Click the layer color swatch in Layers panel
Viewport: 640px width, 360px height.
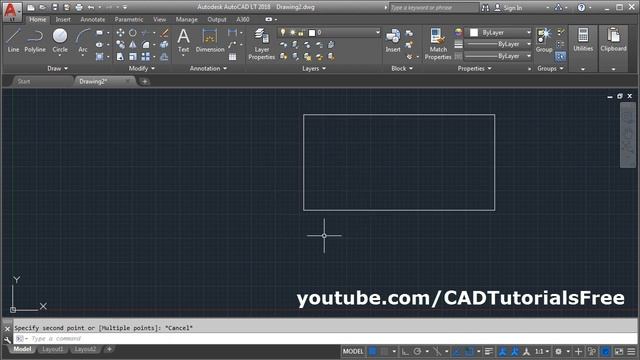click(312, 32)
